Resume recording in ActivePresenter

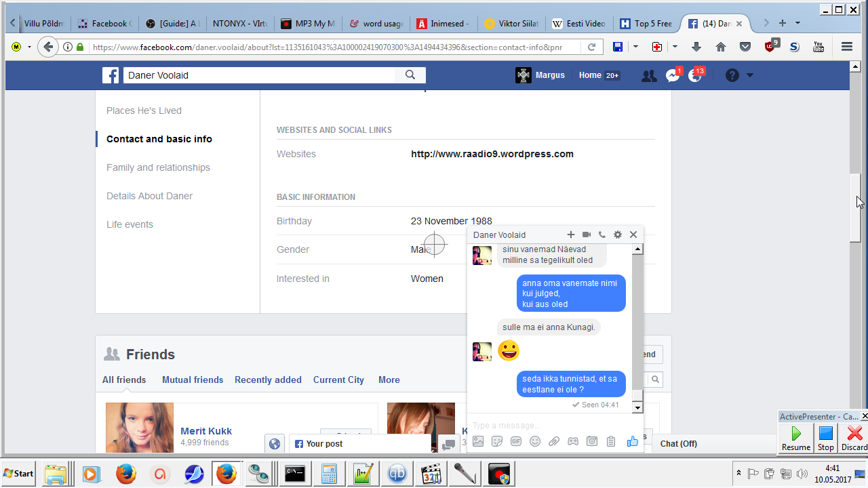(796, 437)
